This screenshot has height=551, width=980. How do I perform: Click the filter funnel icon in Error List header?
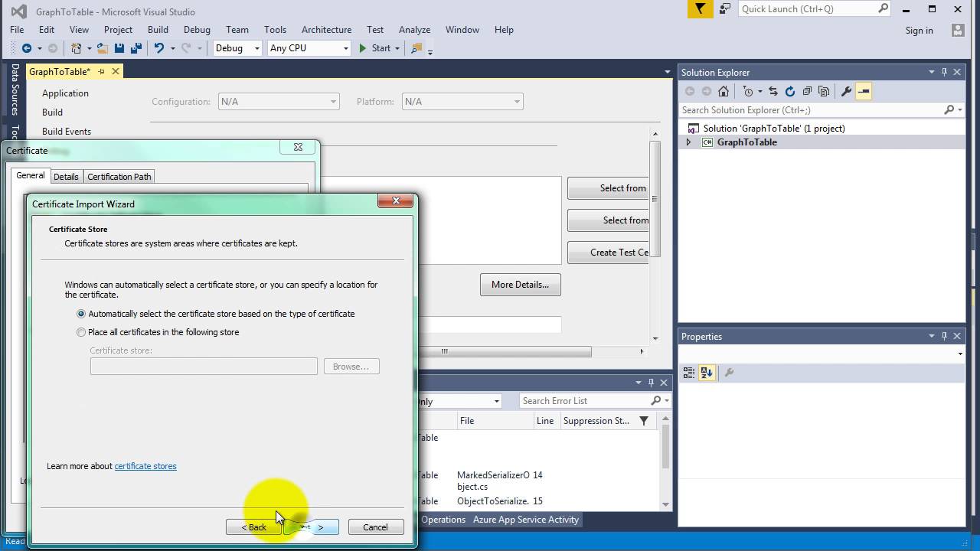pyautogui.click(x=644, y=421)
